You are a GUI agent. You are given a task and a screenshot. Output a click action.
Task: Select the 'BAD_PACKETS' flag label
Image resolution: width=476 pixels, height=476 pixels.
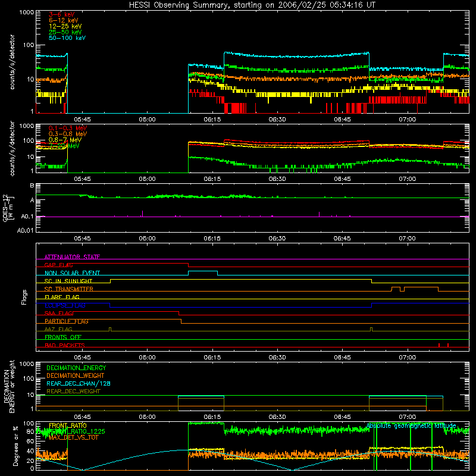coord(65,346)
